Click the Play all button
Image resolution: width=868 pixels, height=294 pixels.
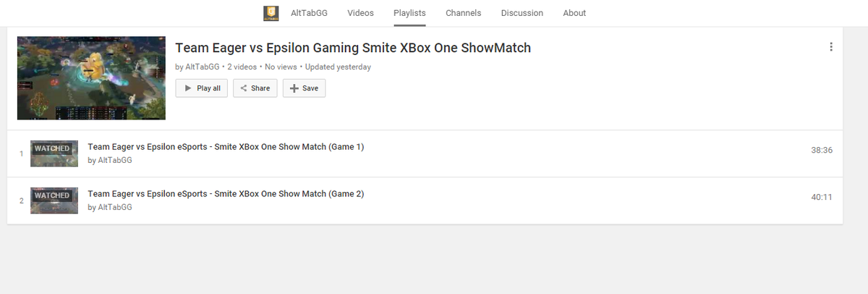pyautogui.click(x=202, y=88)
